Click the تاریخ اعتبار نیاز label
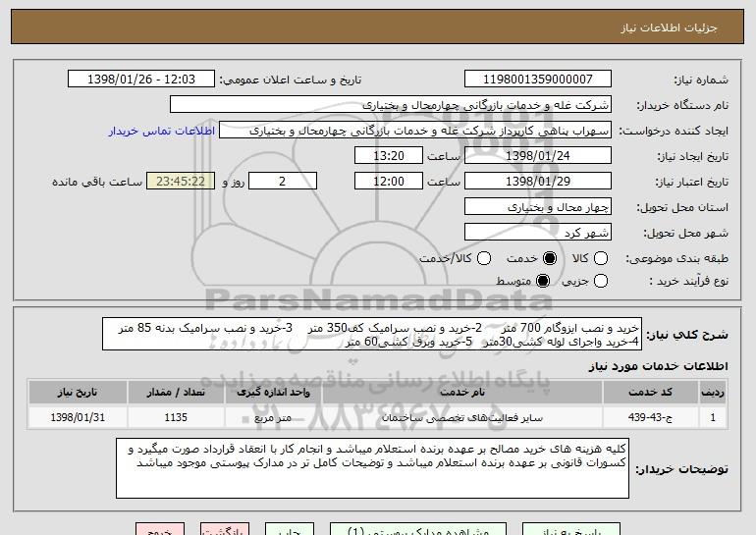The height and width of the screenshot is (535, 756). pyautogui.click(x=692, y=183)
